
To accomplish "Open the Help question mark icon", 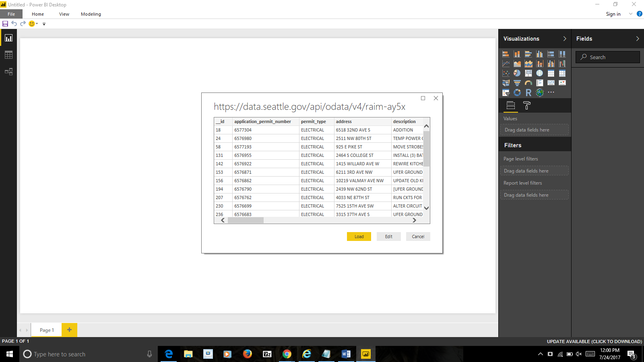I will [640, 14].
